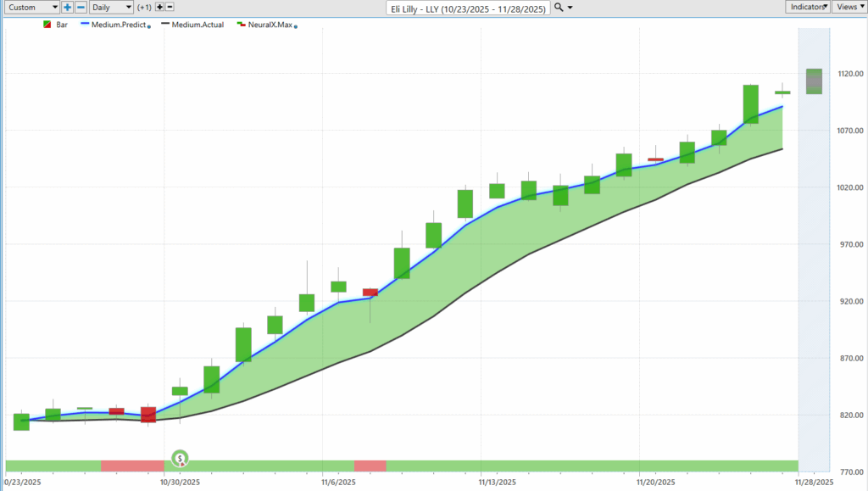Screen dimensions: 868x491
Task: Click the first red segment in trend bar
Action: pos(132,466)
